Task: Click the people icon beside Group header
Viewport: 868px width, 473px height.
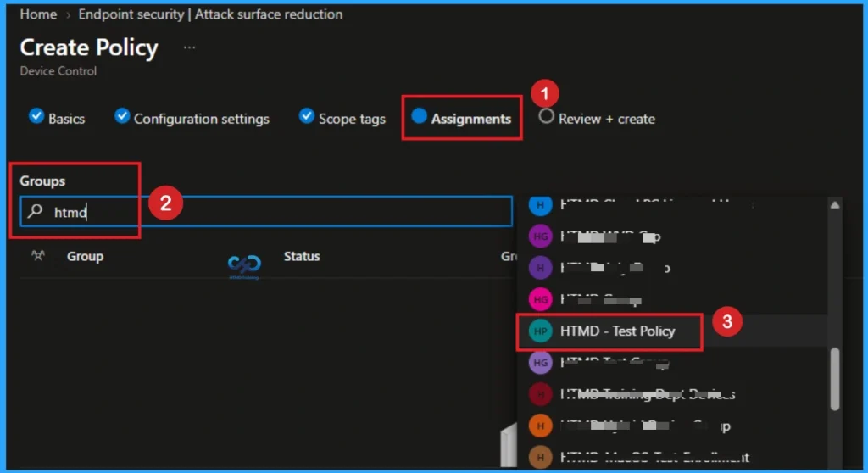Action: tap(38, 256)
